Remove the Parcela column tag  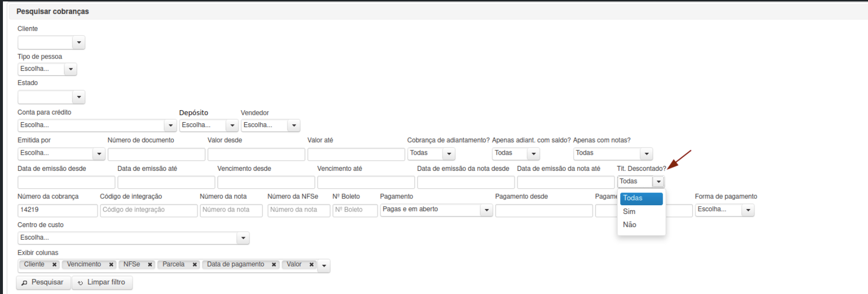pyautogui.click(x=195, y=264)
